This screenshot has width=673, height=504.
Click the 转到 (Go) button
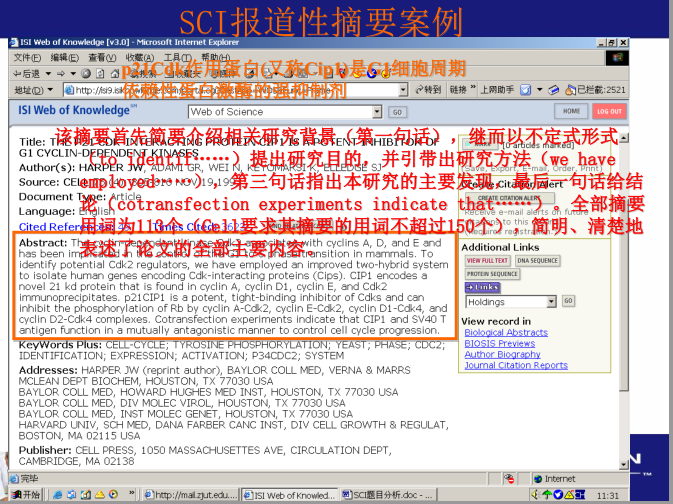pyautogui.click(x=428, y=90)
